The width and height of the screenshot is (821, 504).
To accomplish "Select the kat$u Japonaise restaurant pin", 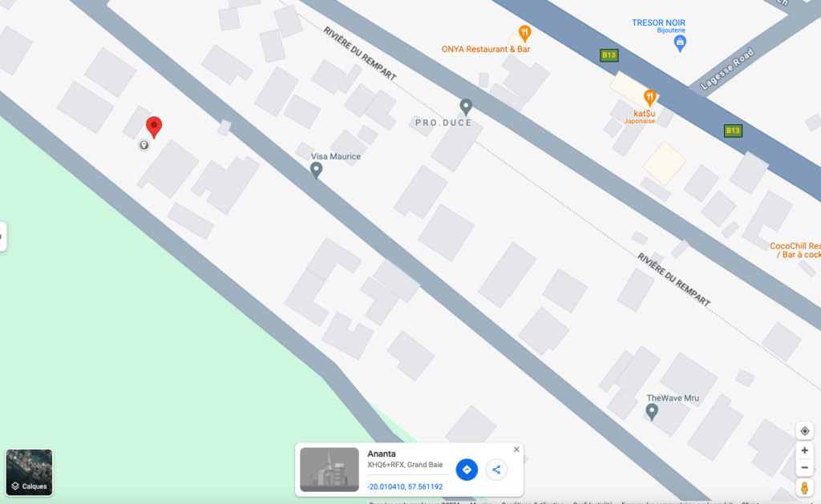I will [649, 98].
